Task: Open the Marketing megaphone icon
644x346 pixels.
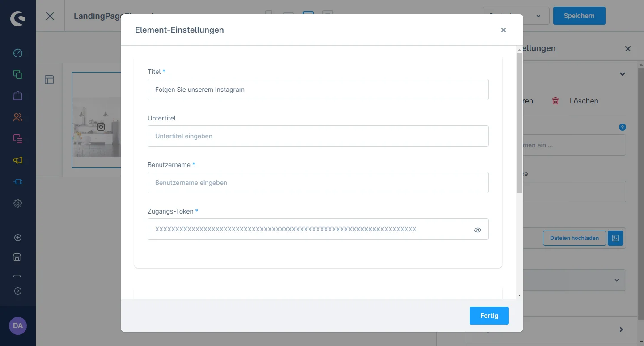Action: click(18, 160)
